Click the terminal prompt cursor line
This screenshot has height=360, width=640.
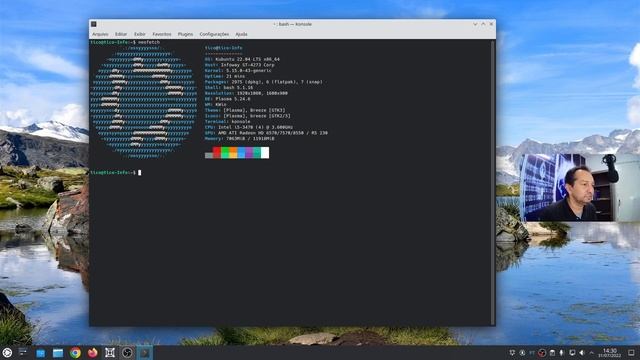(116, 173)
